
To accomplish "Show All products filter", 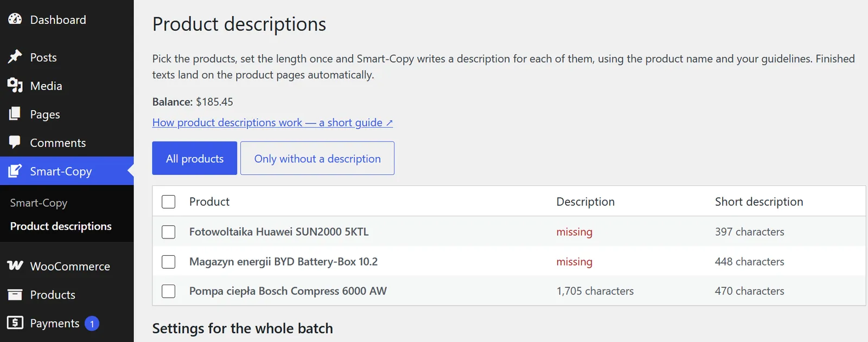I will [195, 158].
